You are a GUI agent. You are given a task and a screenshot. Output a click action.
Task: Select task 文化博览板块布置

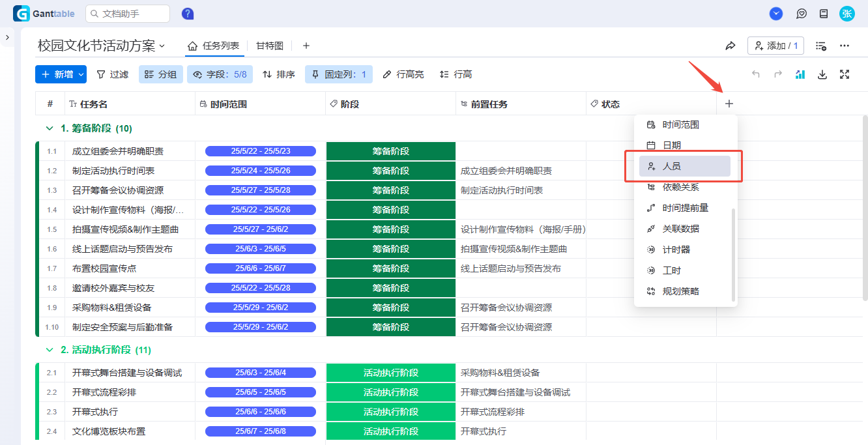point(109,431)
